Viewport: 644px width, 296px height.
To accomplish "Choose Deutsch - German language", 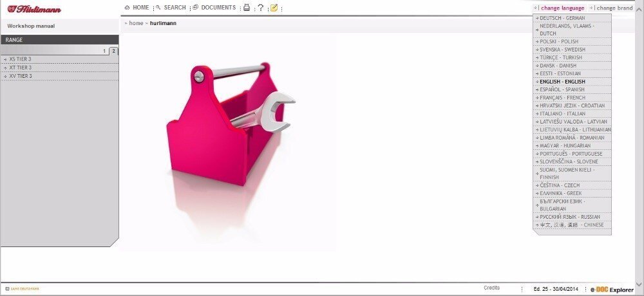I will pyautogui.click(x=562, y=18).
